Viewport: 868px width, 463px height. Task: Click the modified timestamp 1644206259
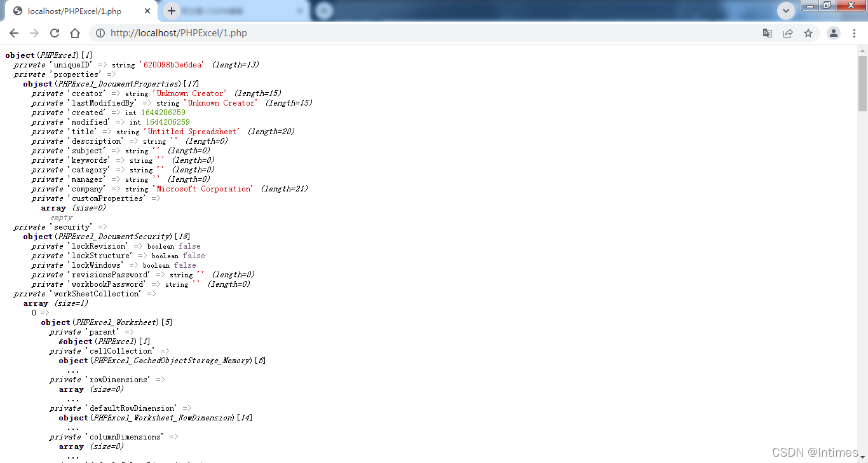click(x=168, y=122)
